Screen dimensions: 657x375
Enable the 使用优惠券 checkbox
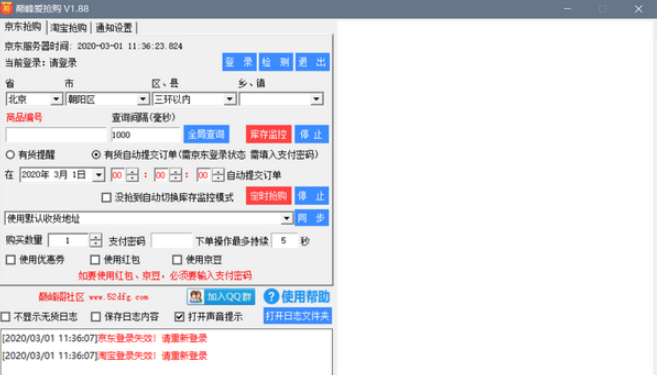pyautogui.click(x=10, y=260)
